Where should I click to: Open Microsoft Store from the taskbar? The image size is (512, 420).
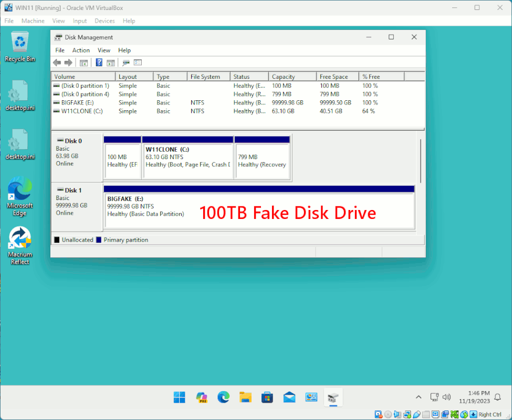(x=267, y=397)
